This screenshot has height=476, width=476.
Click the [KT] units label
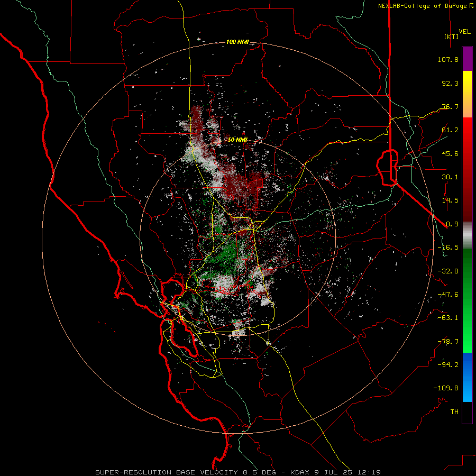(x=451, y=36)
